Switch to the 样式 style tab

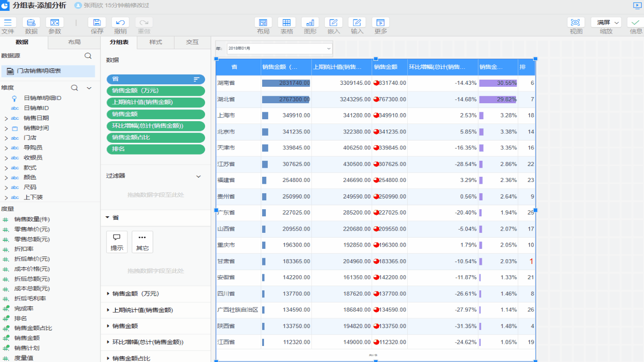click(x=156, y=42)
